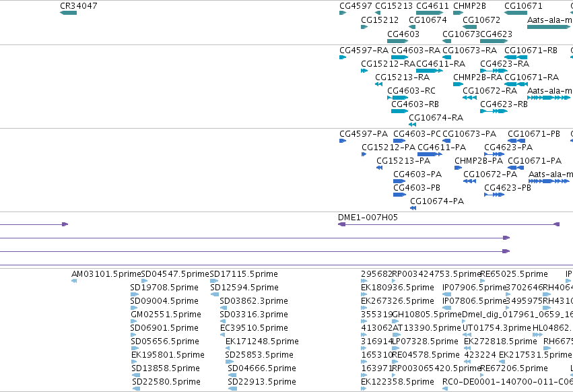Open the CHMP2B gene label
The image size is (573, 392).
[469, 6]
